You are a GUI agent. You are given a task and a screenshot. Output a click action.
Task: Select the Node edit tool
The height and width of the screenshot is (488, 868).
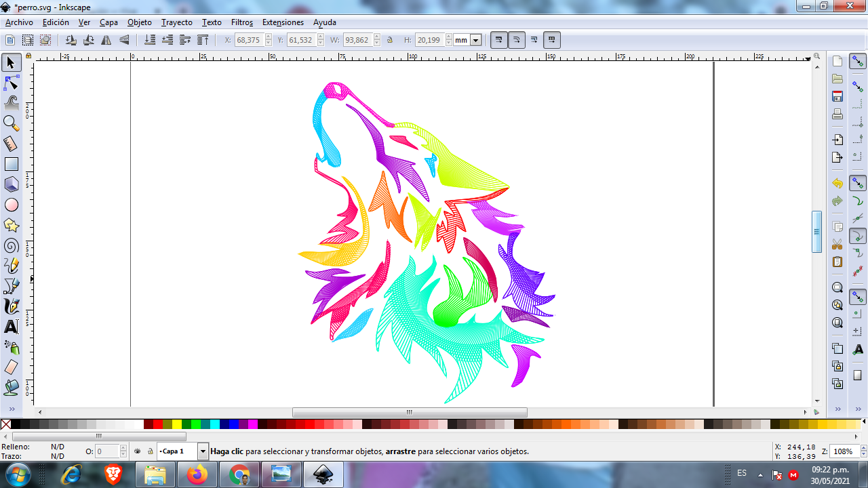click(x=11, y=83)
